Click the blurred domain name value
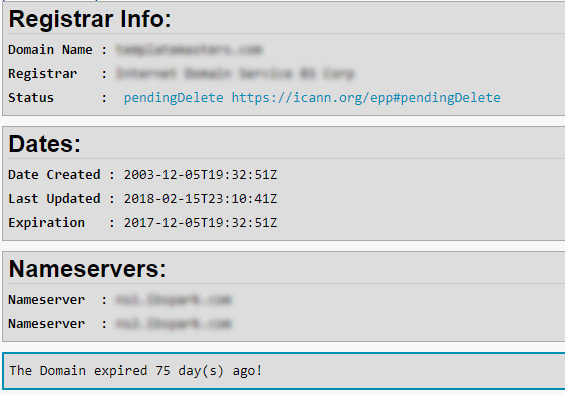 tap(190, 49)
